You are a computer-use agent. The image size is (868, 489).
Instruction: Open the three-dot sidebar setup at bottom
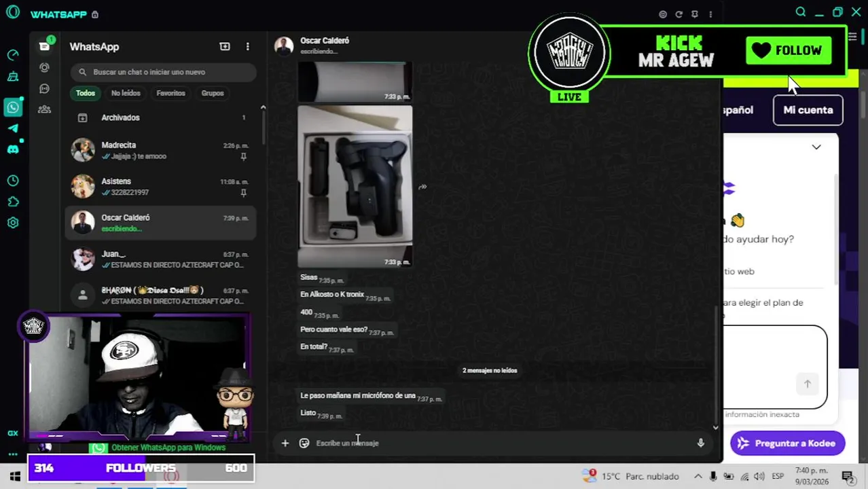13,454
